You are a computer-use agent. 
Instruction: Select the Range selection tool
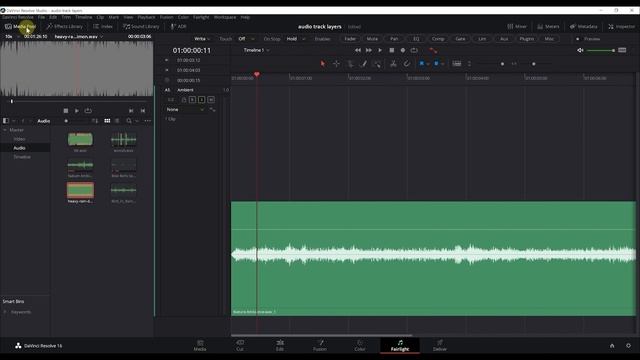pyautogui.click(x=336, y=64)
